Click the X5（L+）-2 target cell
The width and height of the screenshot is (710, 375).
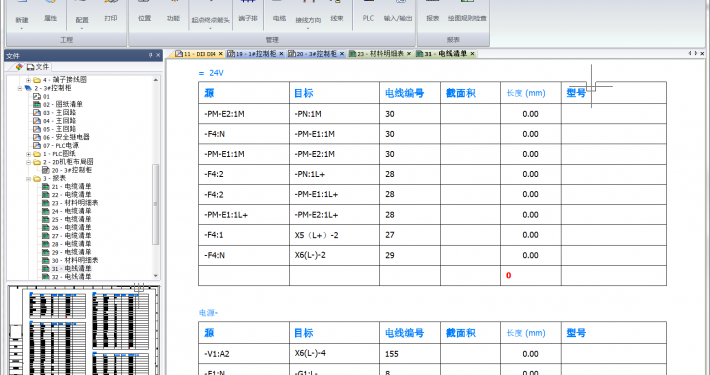(x=334, y=235)
